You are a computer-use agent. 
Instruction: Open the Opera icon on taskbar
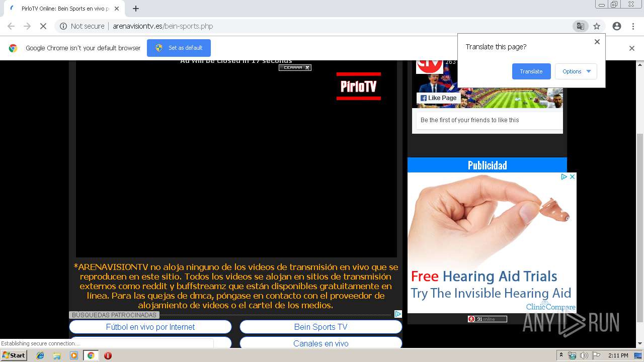[108, 355]
